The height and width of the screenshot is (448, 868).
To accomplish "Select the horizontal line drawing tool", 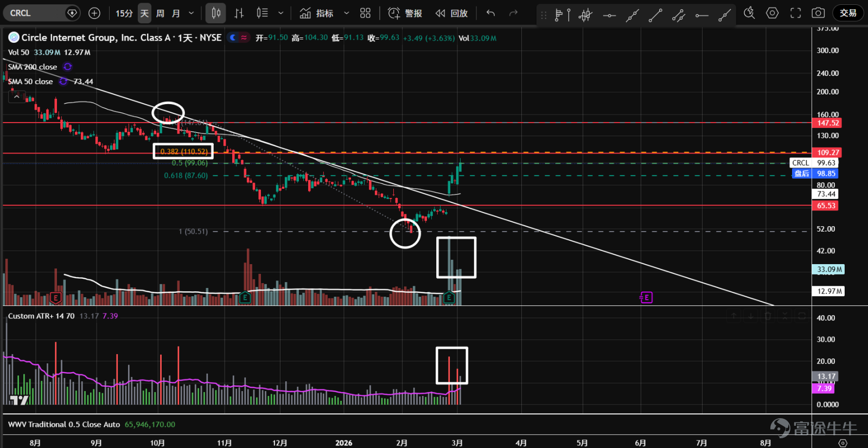I will (609, 15).
